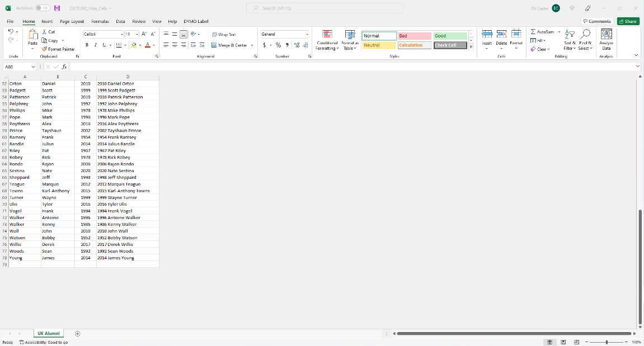Click the Percent Style icon
The image size is (644, 346).
(x=278, y=45)
